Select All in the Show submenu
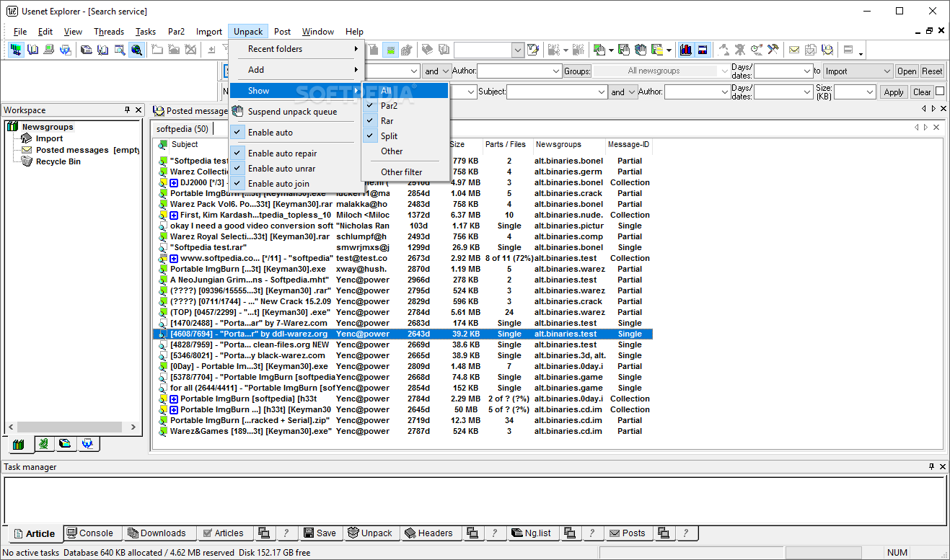The image size is (950, 560). pos(405,91)
